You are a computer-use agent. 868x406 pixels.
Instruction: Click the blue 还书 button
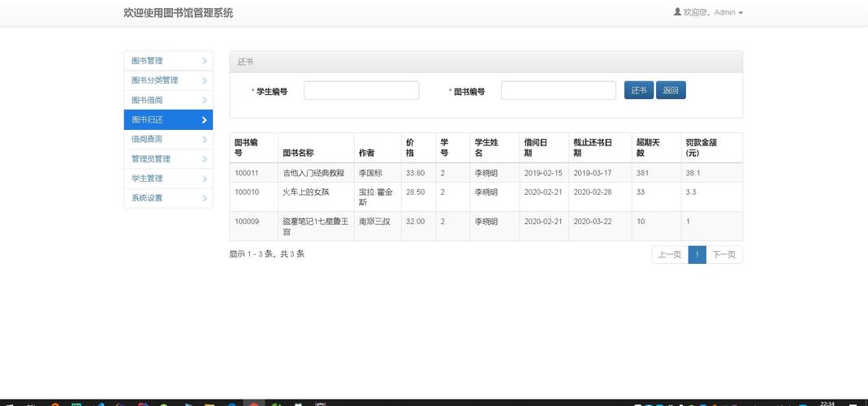(x=639, y=90)
